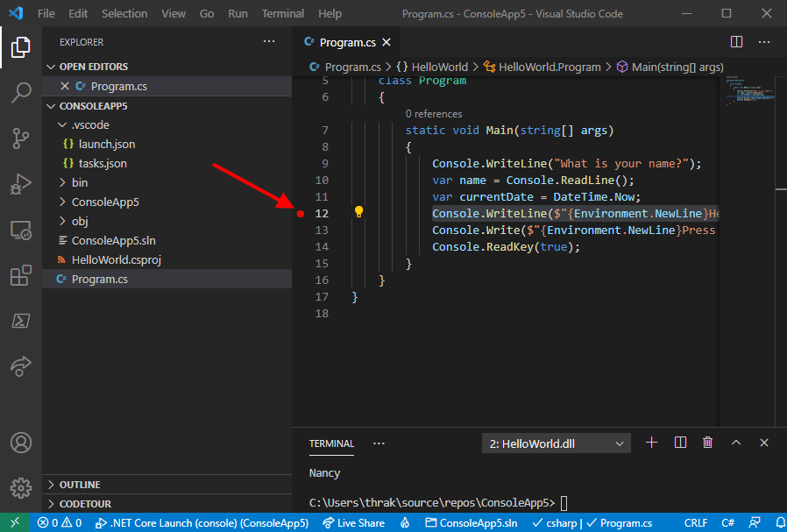Click the quick fix lightbulb on line 12
This screenshot has height=532, width=787.
click(x=358, y=212)
